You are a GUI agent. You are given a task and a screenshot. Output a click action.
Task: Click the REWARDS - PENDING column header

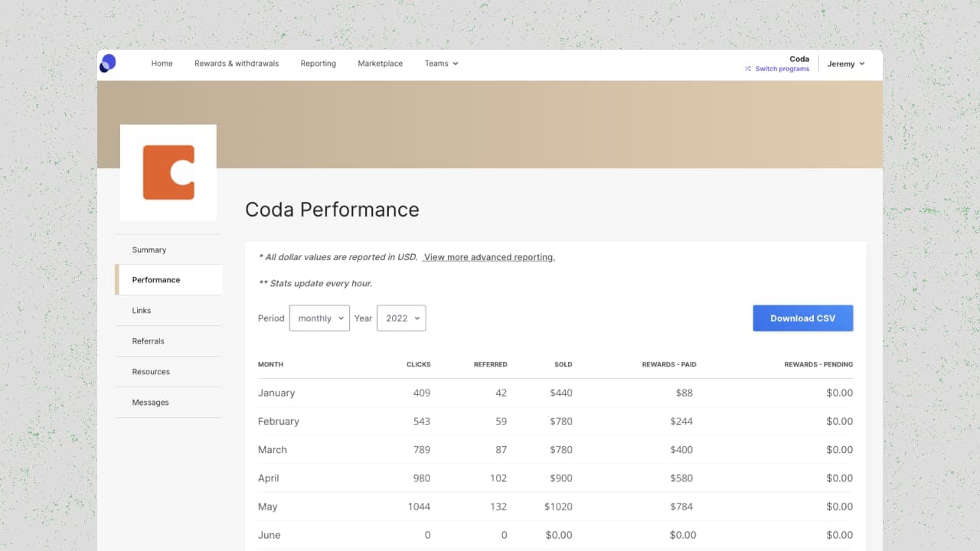click(x=818, y=364)
